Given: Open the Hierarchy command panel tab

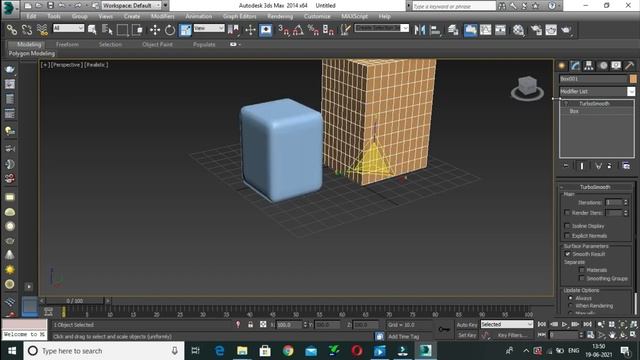Looking at the screenshot, I should (589, 66).
